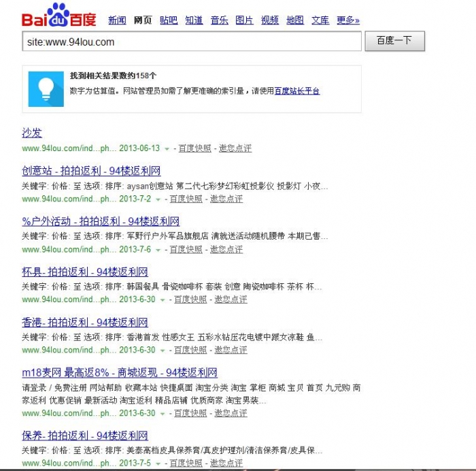Click 邀您点评 for 杯具 result

(231, 299)
